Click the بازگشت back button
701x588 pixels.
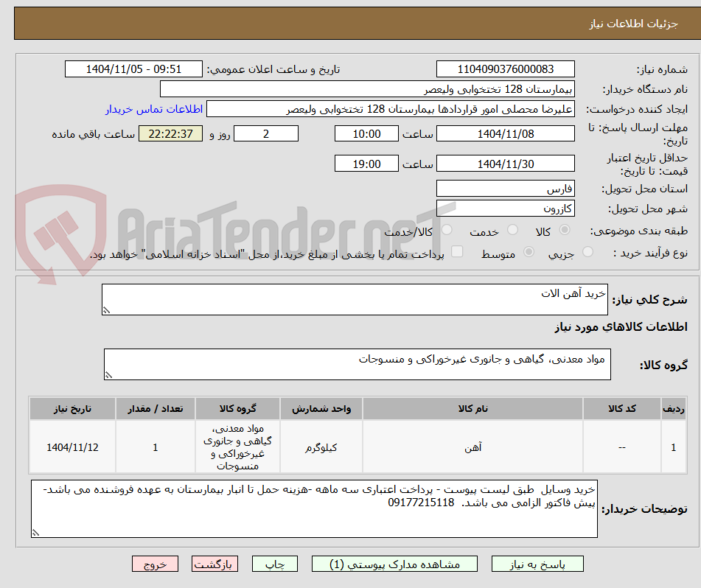(x=215, y=564)
